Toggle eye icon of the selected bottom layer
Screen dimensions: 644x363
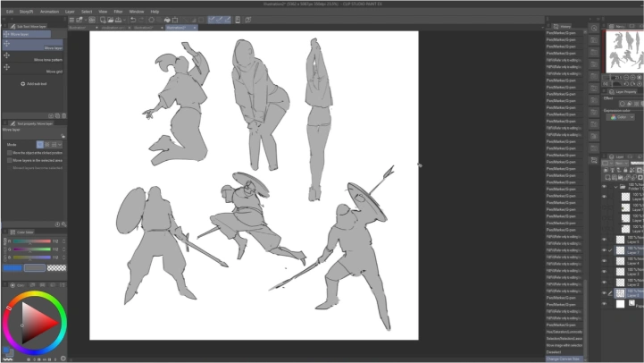[604, 293]
